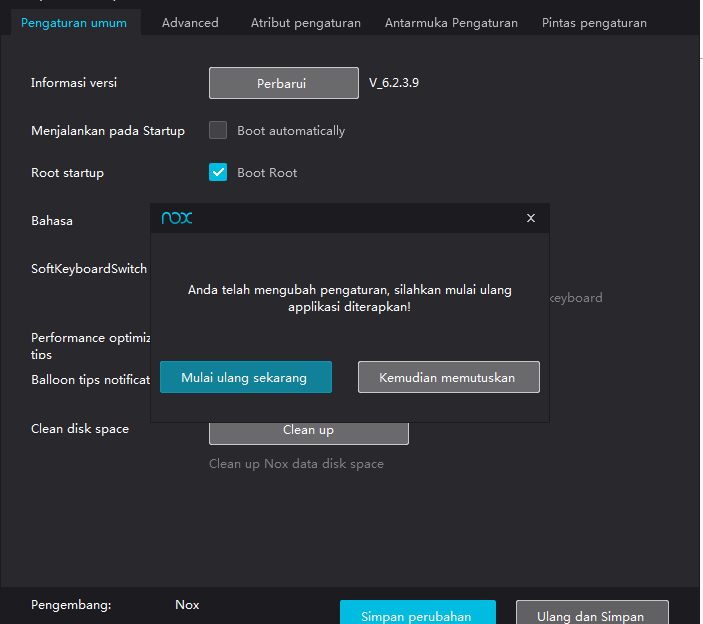
Task: Click the SoftKeyboardSwitch label
Action: (89, 268)
